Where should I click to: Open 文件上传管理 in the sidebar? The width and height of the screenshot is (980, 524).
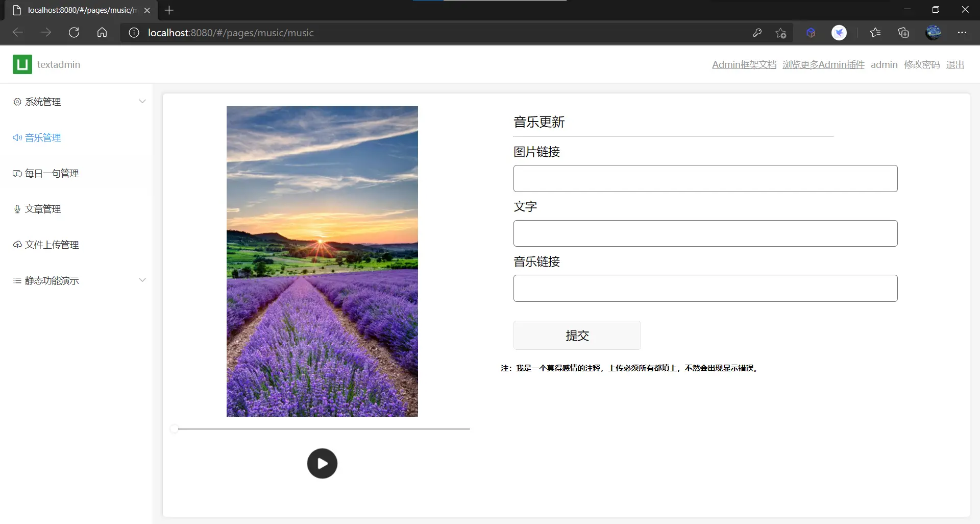(x=52, y=245)
